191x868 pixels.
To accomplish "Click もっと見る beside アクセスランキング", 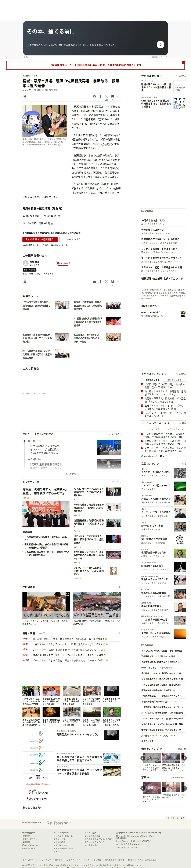I will click(x=181, y=374).
